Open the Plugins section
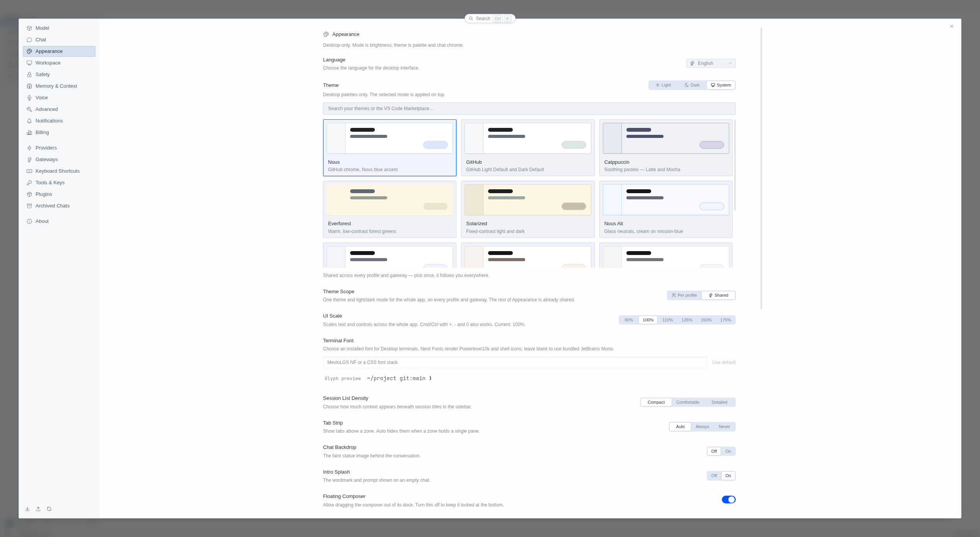Screen dimensions: 980x537 (x=59, y=194)
